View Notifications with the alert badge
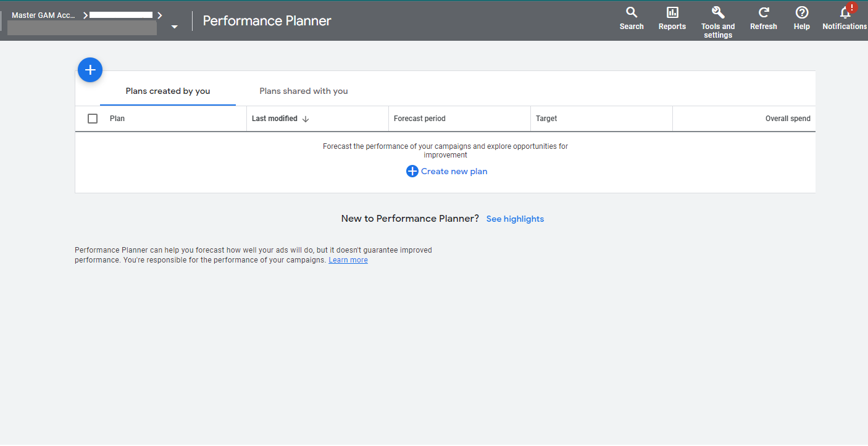Screen dimensions: 868x446 (x=845, y=17)
